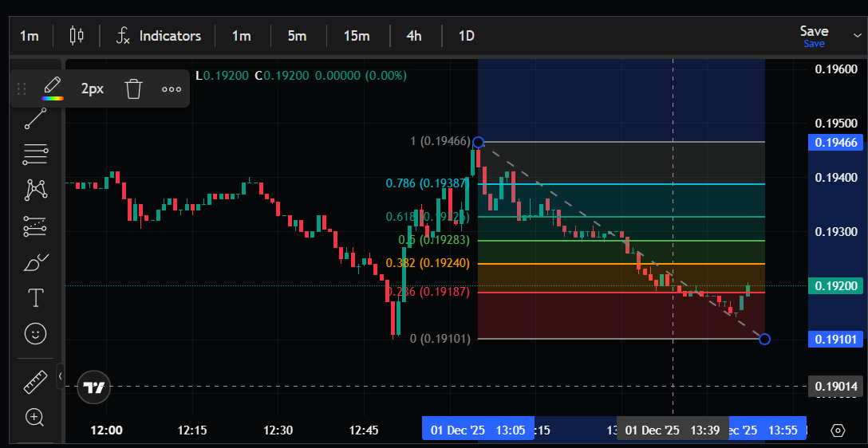The width and height of the screenshot is (868, 448).
Task: Click the 12:00 time axis label
Action: (x=106, y=430)
